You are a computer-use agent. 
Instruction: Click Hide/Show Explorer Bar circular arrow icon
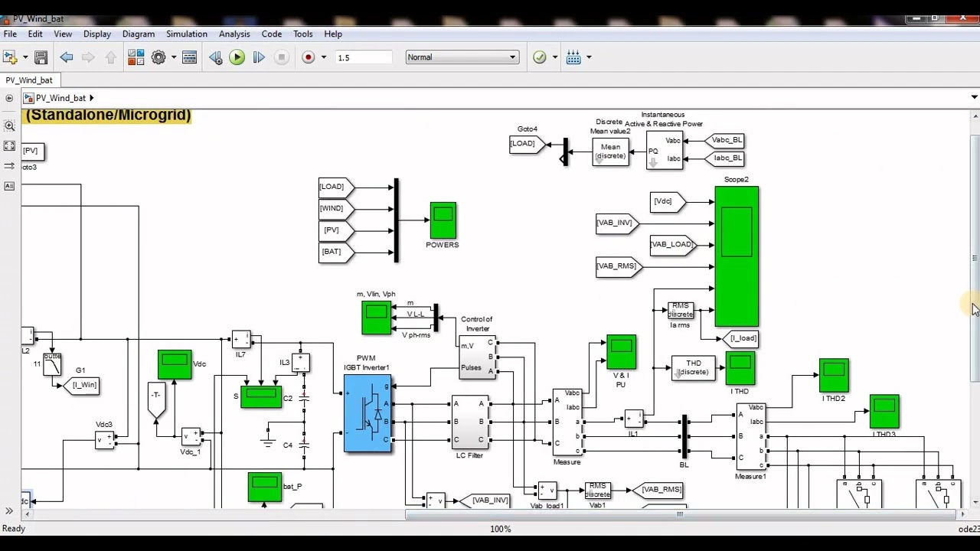pos(9,98)
